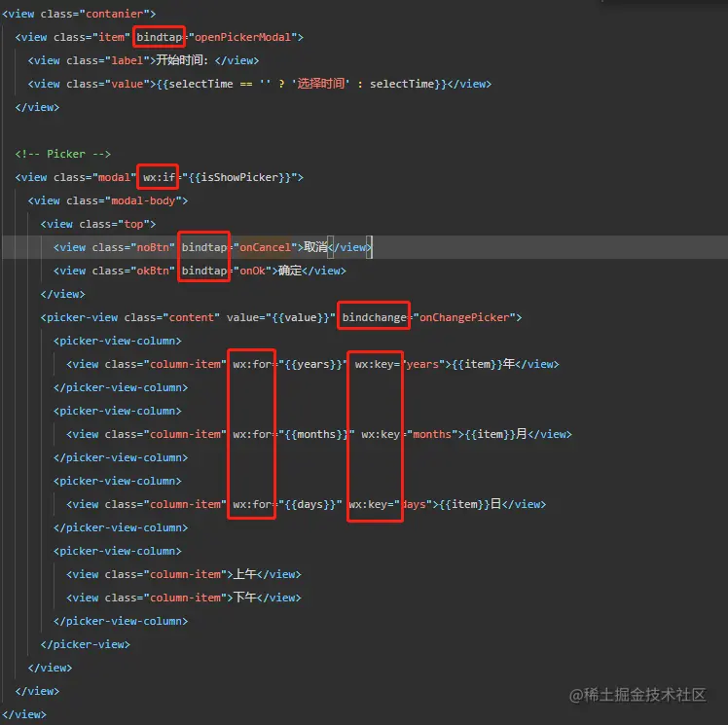Click the "{{value}}" binding on picker-view
The width and height of the screenshot is (728, 725).
[301, 317]
